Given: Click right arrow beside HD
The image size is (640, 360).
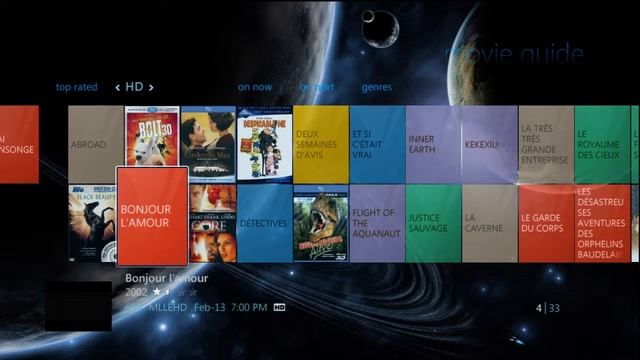Looking at the screenshot, I should (x=151, y=87).
